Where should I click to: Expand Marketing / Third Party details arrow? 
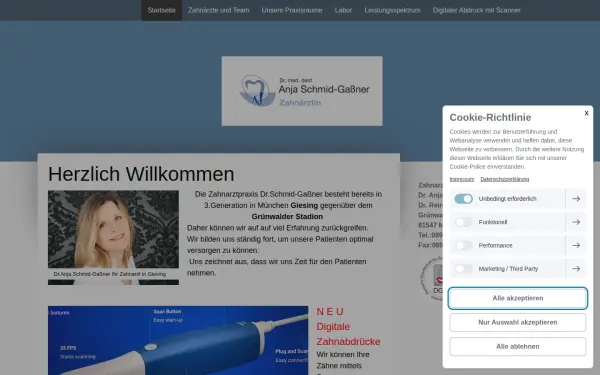576,269
